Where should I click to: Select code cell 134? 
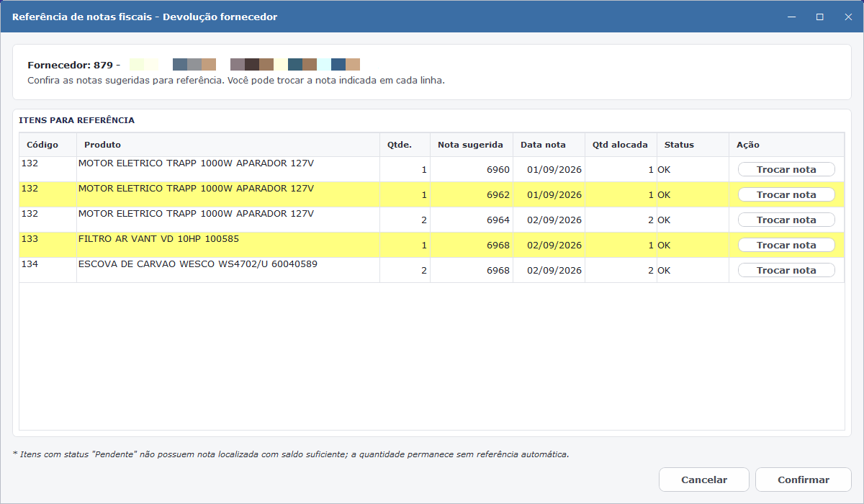[x=48, y=271]
